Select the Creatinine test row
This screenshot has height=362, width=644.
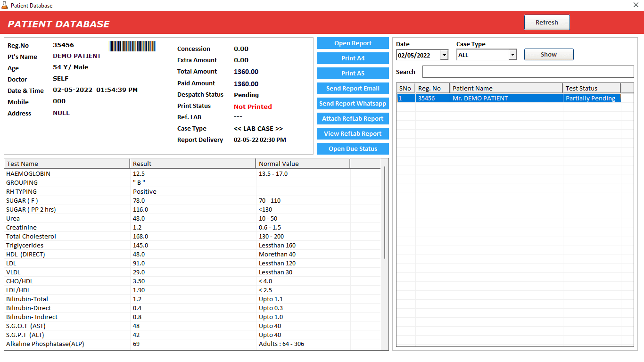pos(192,227)
